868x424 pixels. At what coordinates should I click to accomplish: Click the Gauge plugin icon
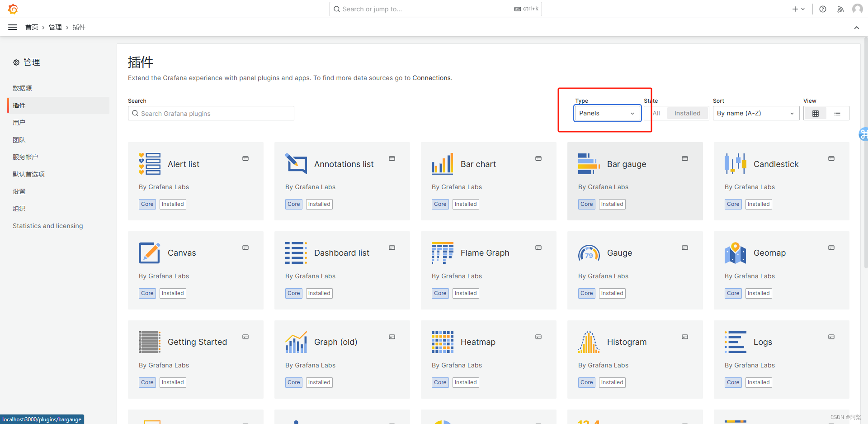click(x=589, y=252)
